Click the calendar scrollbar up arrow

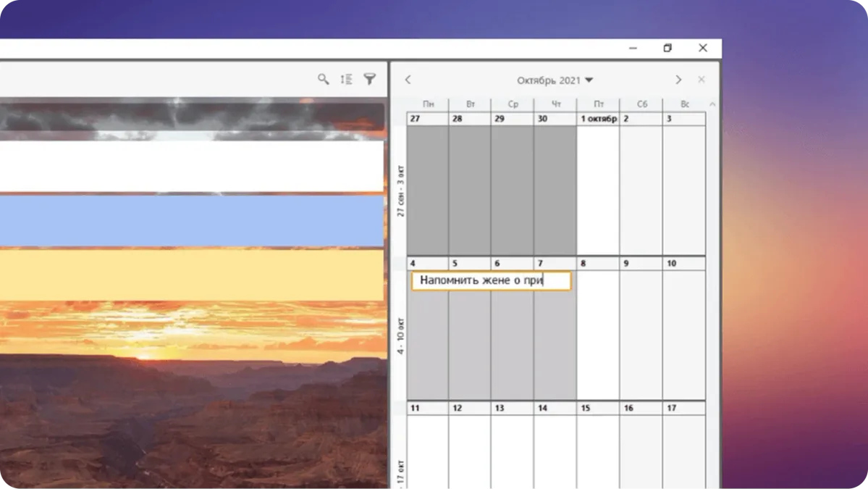712,104
